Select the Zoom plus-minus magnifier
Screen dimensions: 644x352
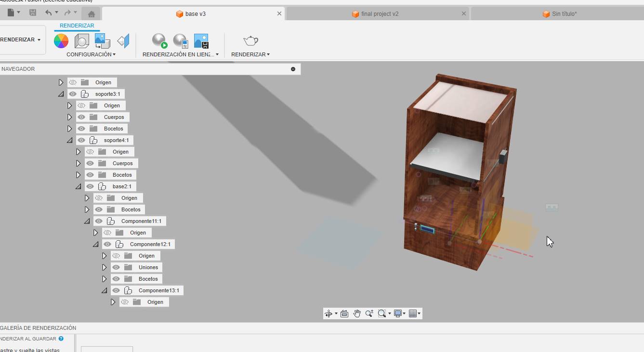(x=369, y=313)
